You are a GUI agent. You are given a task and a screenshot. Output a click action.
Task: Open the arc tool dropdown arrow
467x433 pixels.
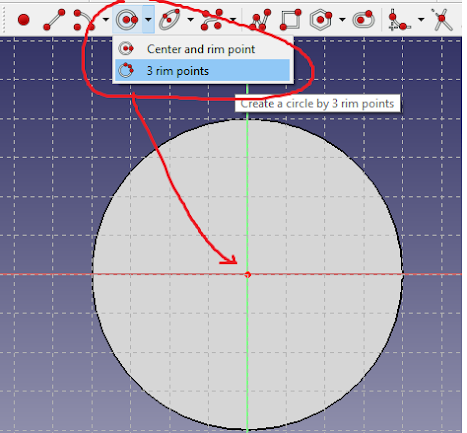coord(106,20)
